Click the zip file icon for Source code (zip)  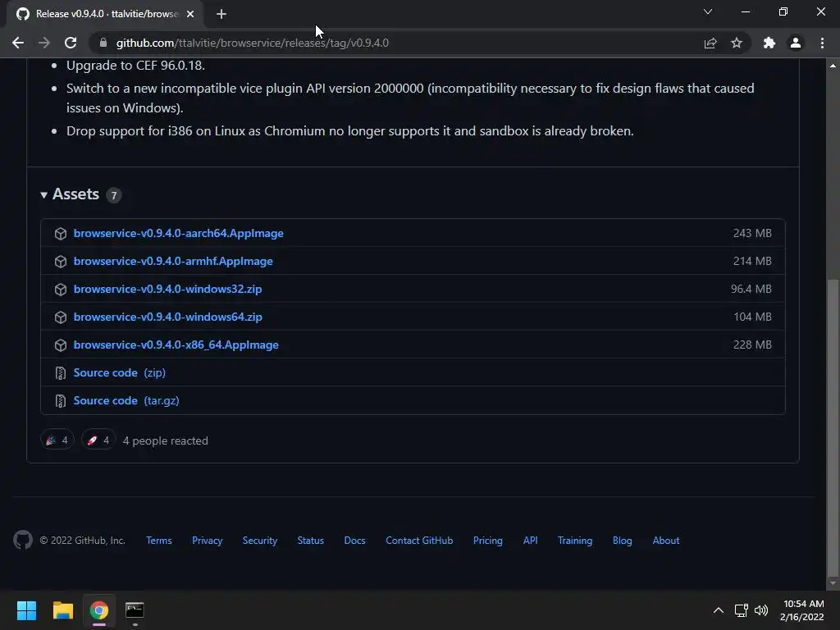coord(61,373)
